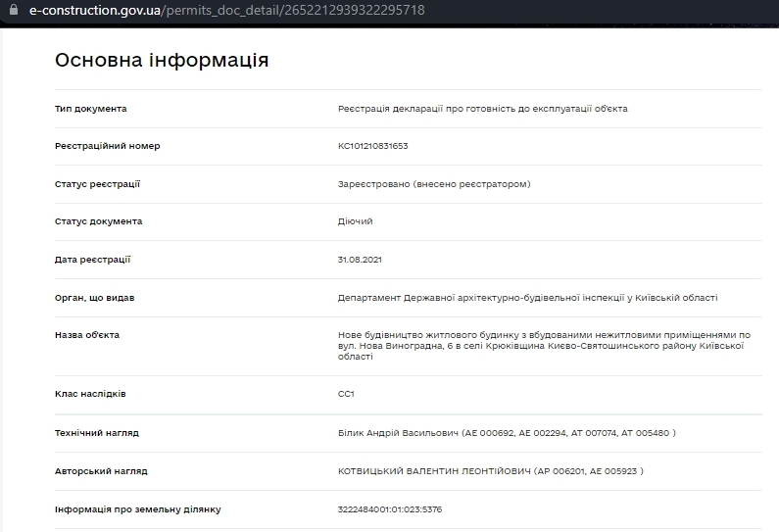This screenshot has height=532, width=779.
Task: Click 'КОТВИЦЬКИЙ ВАЛЕНТИН ЛЕОНТІЙОВИЧ' entry
Action: pos(490,471)
